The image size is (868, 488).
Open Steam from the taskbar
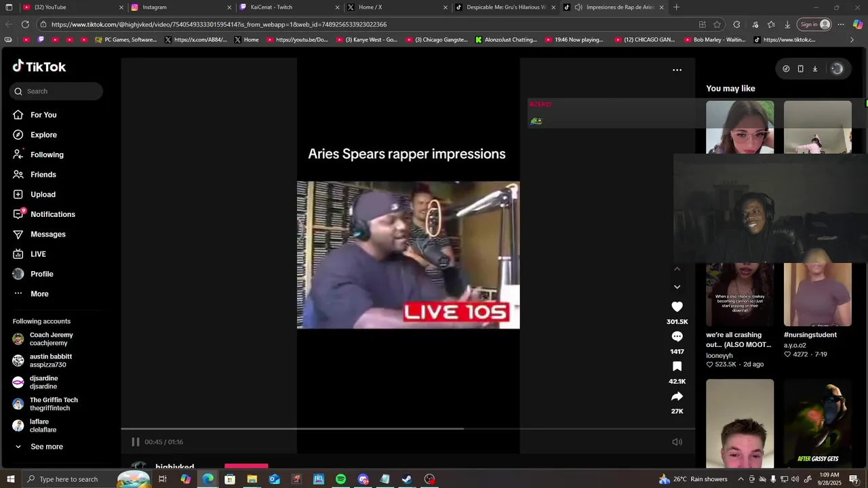click(x=407, y=479)
